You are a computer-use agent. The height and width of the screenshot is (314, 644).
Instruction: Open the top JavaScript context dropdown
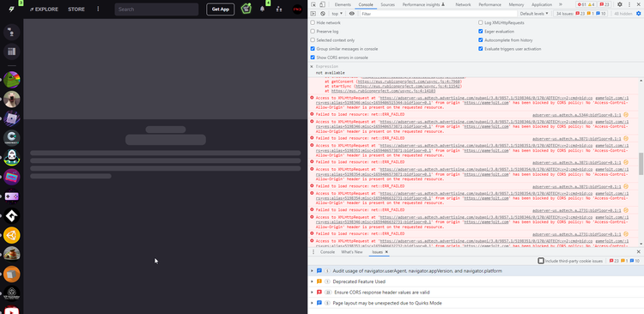(x=337, y=14)
